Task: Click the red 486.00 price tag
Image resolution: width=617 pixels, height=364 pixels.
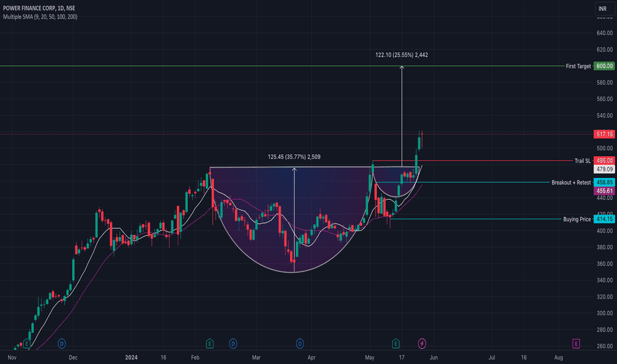Action: (604, 161)
